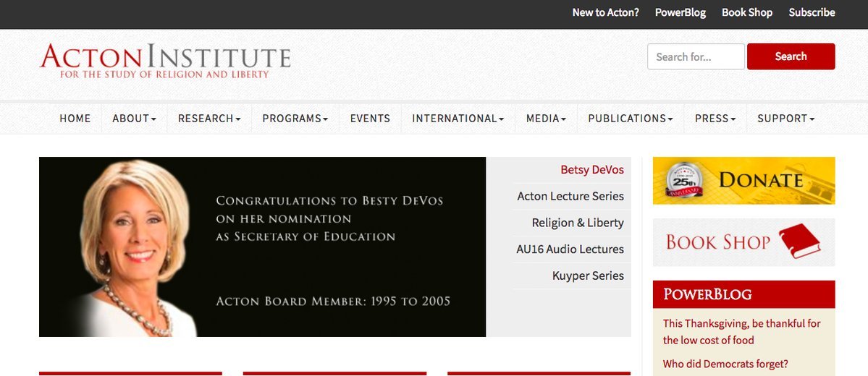Read the Who did Democrats forget? post
Image resolution: width=868 pixels, height=376 pixels.
[x=725, y=364]
